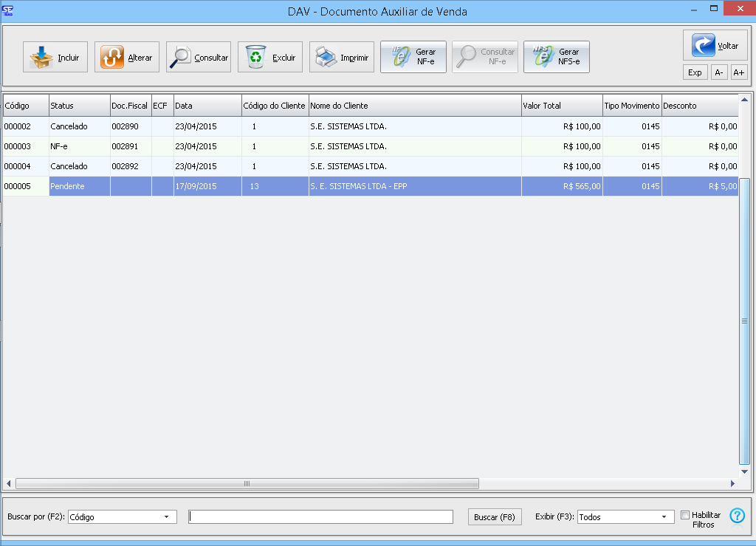Focus the search text input field
The height and width of the screenshot is (546, 756).
pos(320,517)
